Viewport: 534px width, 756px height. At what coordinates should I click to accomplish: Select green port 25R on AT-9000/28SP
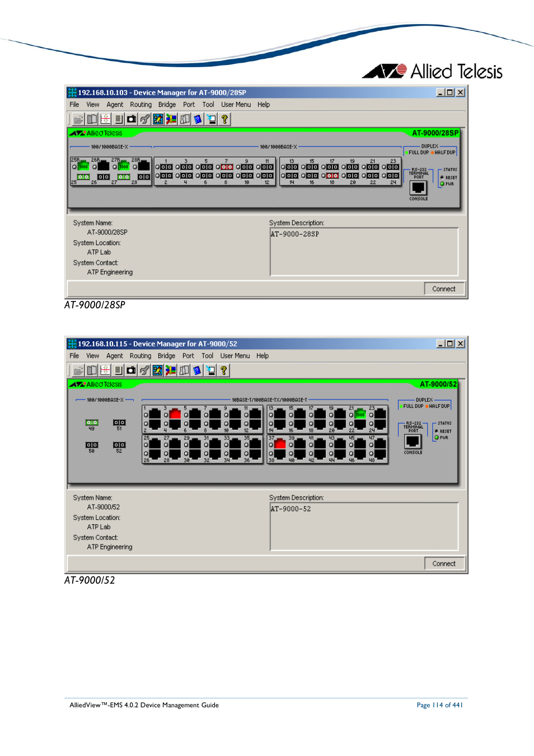pyautogui.click(x=83, y=166)
